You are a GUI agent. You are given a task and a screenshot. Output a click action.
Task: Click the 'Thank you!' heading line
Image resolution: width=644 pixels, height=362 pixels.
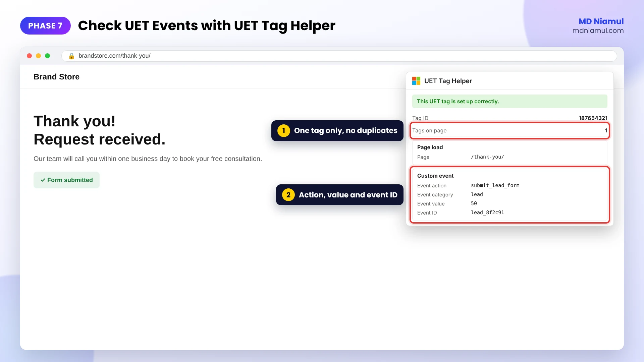74,121
